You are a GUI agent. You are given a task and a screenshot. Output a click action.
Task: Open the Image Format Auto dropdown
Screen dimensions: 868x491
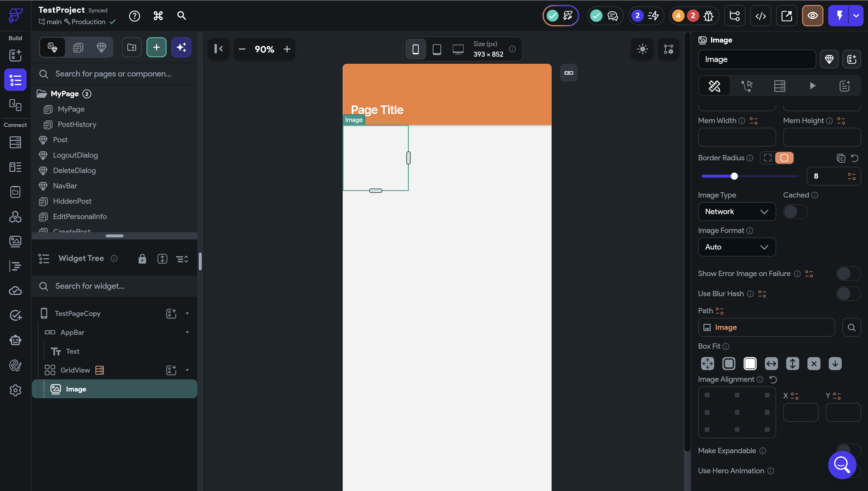coord(737,247)
